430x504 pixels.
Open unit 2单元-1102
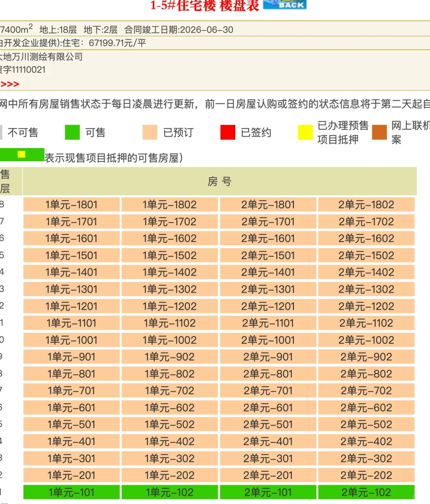pos(366,323)
